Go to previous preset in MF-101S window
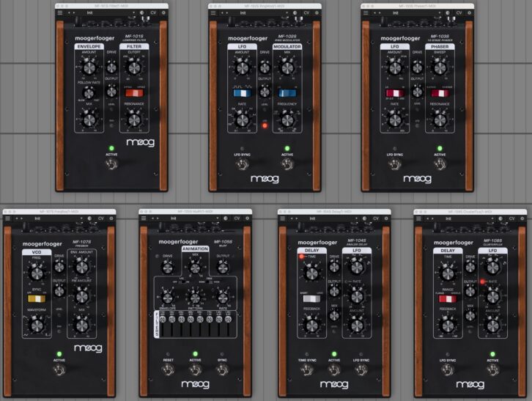The width and height of the screenshot is (532, 401). click(x=69, y=12)
